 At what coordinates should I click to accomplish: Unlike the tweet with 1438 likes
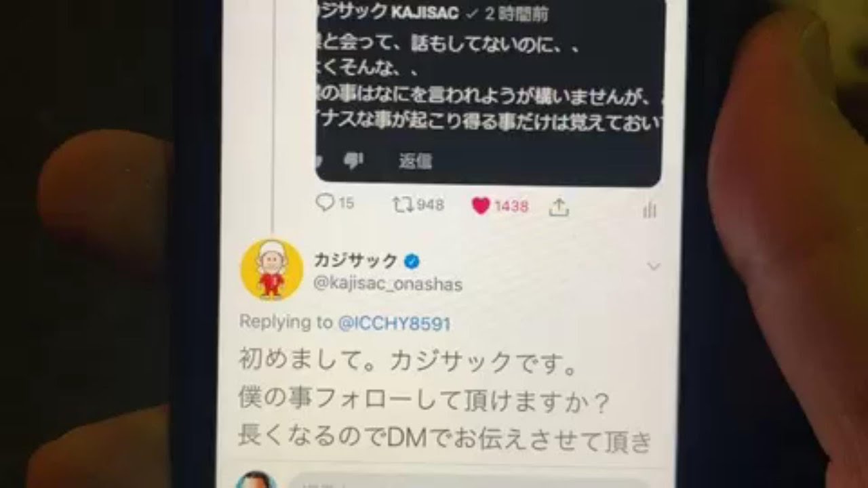[481, 206]
